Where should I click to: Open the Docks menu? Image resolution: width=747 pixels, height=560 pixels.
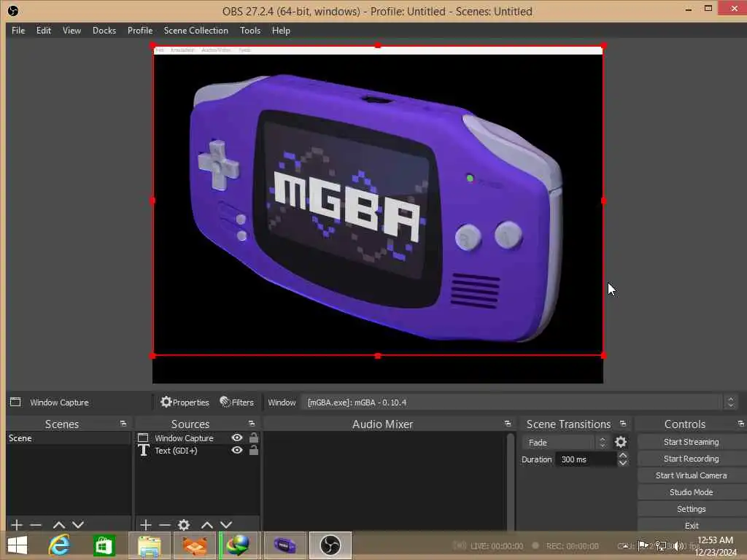(104, 31)
